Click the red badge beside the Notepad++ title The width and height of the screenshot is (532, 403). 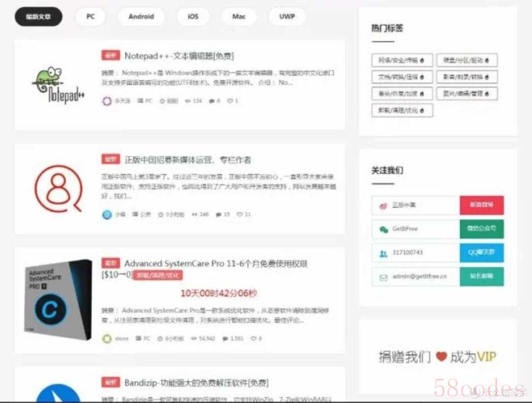click(111, 55)
